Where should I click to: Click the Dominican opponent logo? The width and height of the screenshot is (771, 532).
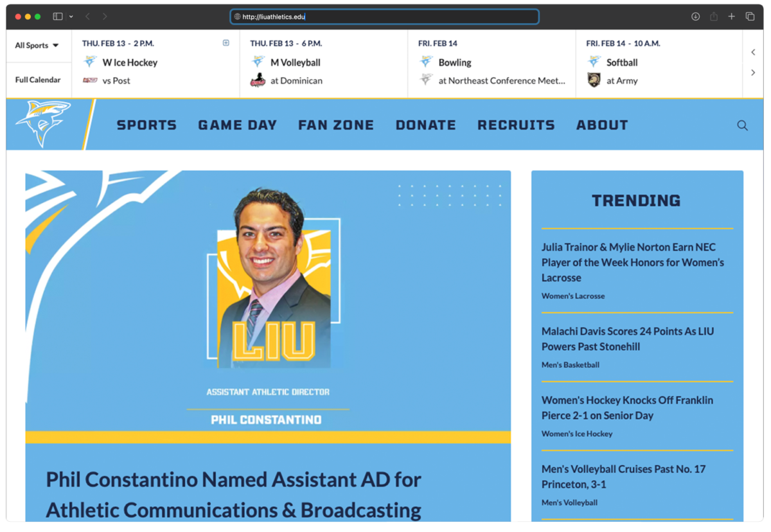258,80
